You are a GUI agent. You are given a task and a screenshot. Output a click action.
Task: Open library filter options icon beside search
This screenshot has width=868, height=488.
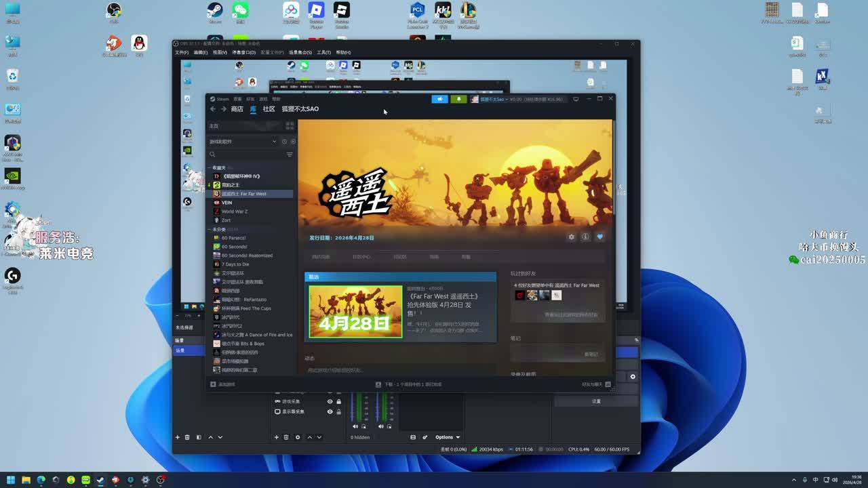click(x=290, y=155)
